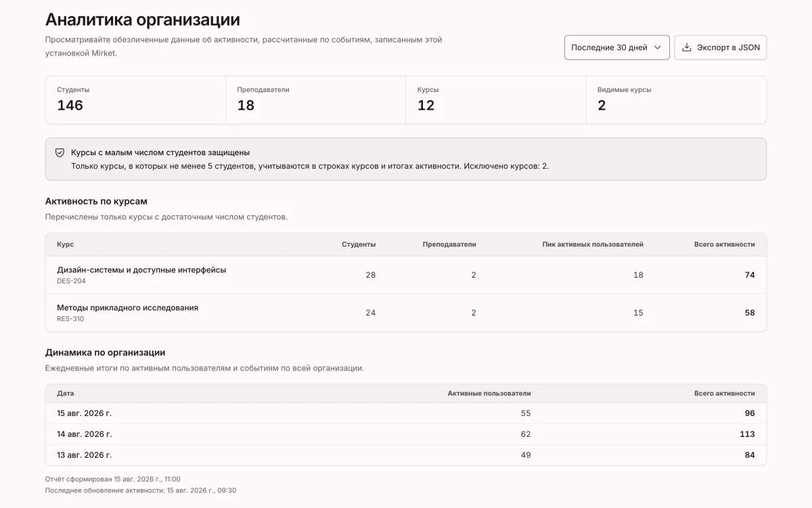
Task: Click peak active users 18 for DES-204
Action: click(638, 275)
